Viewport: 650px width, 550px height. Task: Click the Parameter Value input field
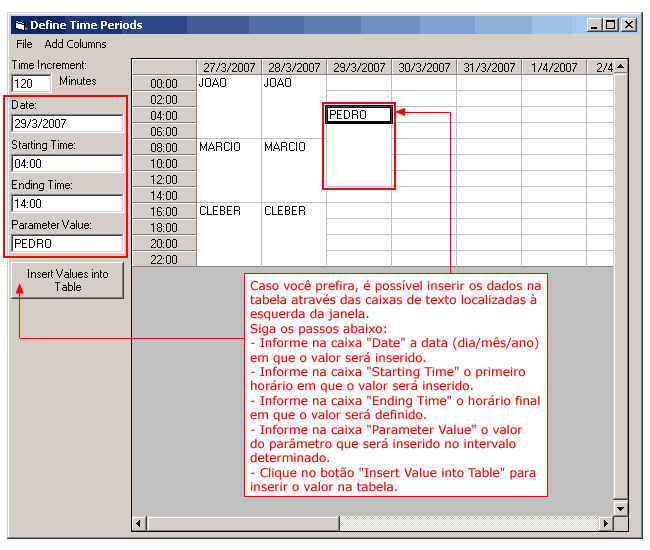pyautogui.click(x=67, y=243)
